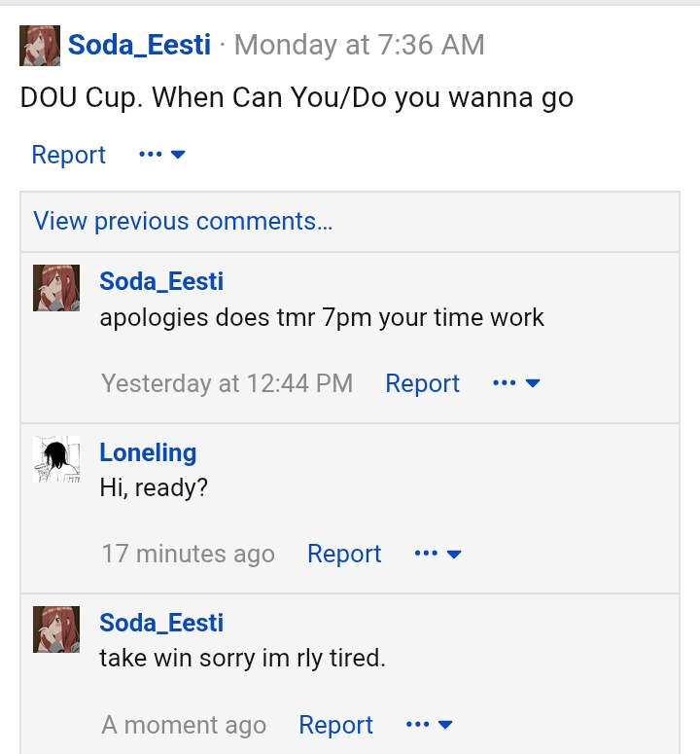
Task: Open options menu for Yesterday 12:44 PM comment
Action: 516,382
